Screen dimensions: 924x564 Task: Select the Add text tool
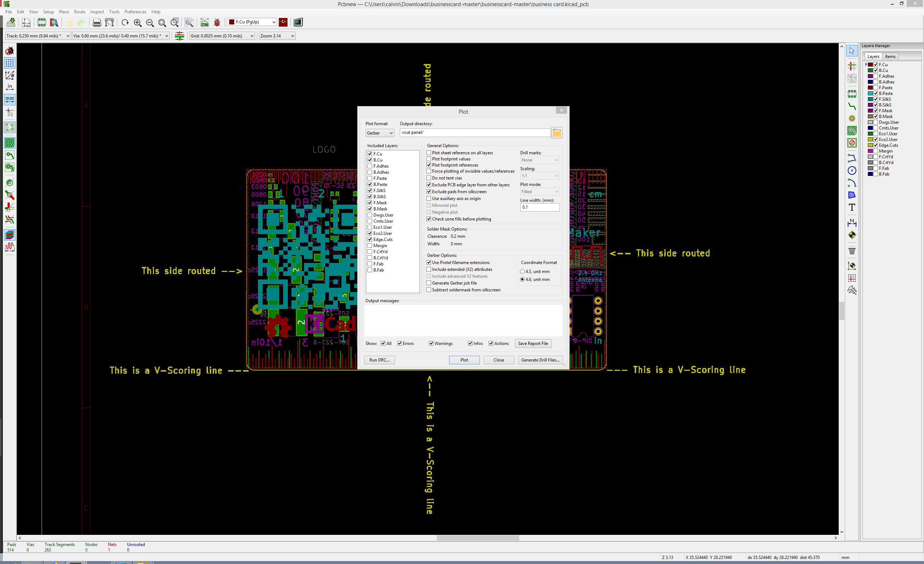(x=852, y=208)
